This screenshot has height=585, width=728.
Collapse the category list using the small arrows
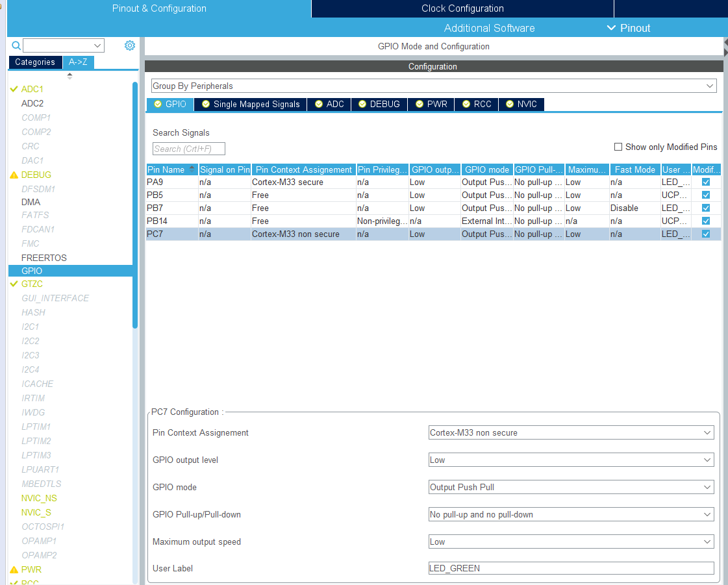click(69, 75)
